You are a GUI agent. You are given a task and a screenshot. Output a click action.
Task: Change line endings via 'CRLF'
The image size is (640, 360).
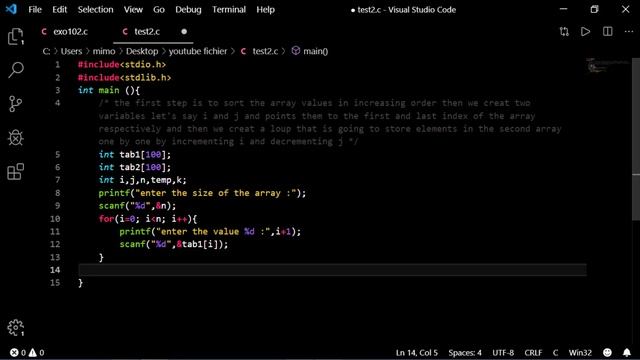(533, 352)
